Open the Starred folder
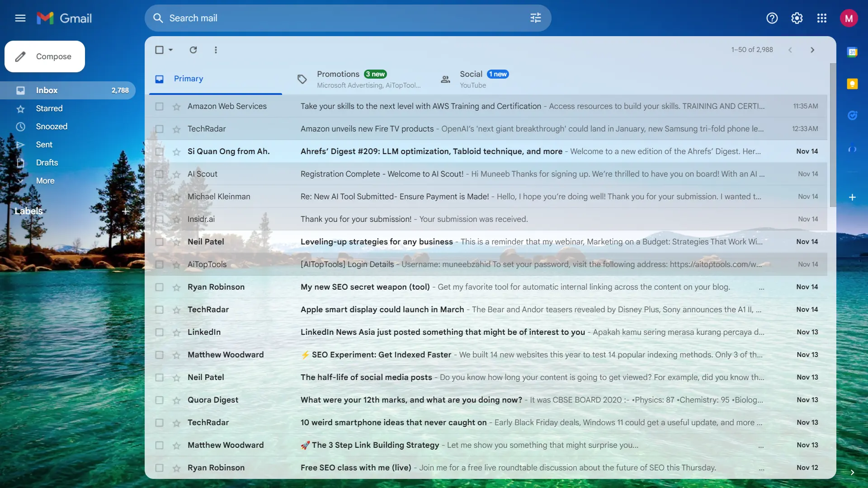 68,108
